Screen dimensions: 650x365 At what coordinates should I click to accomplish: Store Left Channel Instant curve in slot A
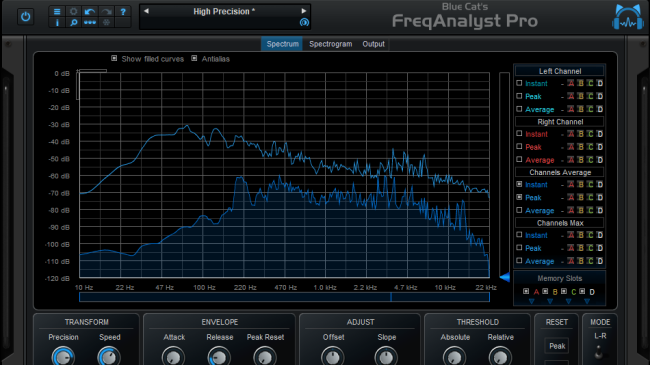[571, 84]
